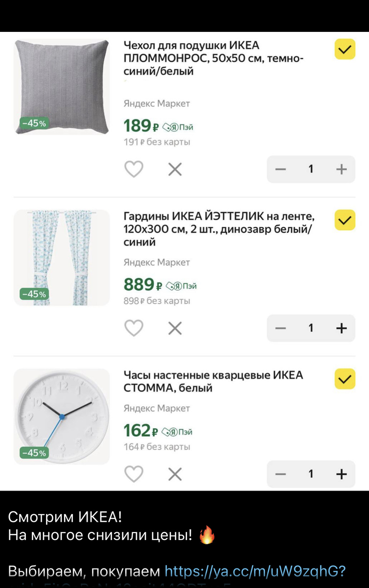Open the dinosaur curtains product image

[62, 258]
